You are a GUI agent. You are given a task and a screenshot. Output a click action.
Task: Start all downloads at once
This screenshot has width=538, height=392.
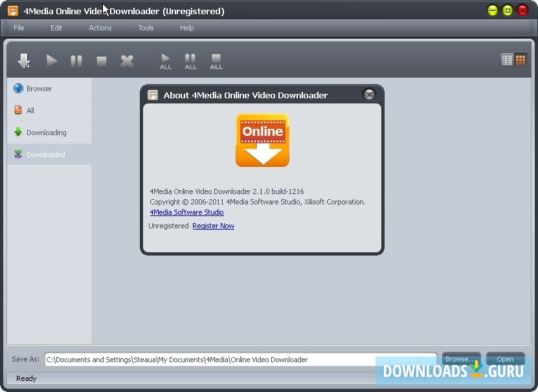tap(165, 61)
